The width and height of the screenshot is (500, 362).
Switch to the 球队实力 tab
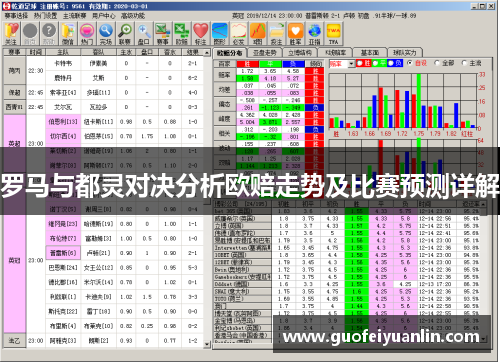pos(405,53)
